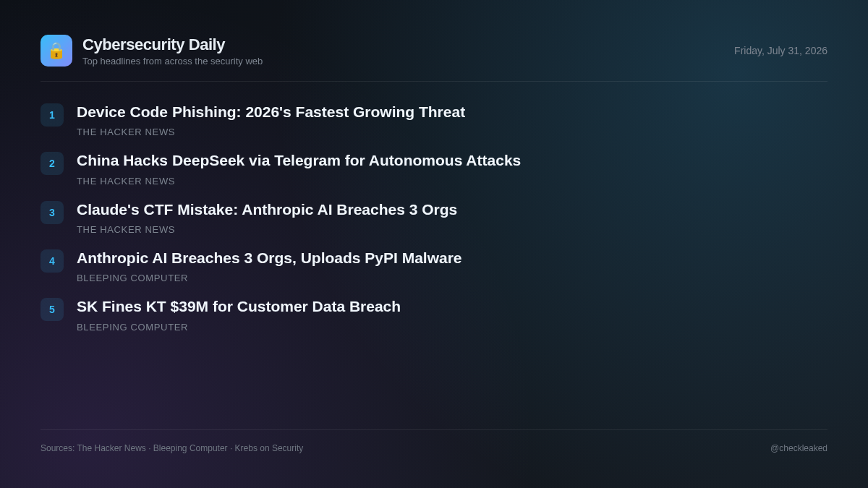
Task: Click the lock logo icon
Action: tap(56, 51)
